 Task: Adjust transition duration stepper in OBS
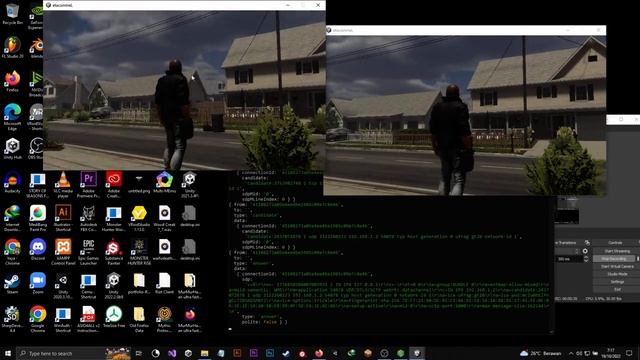coord(586,259)
